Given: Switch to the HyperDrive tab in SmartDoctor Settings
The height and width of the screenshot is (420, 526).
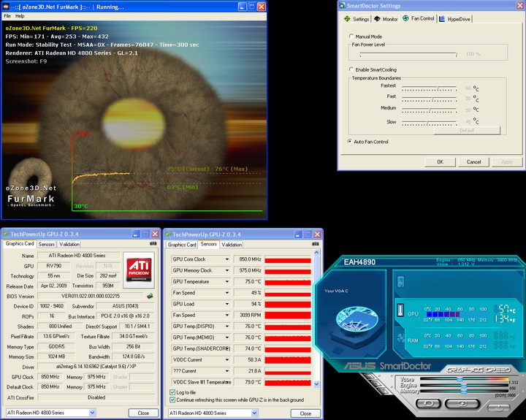Looking at the screenshot, I should pos(455,19).
